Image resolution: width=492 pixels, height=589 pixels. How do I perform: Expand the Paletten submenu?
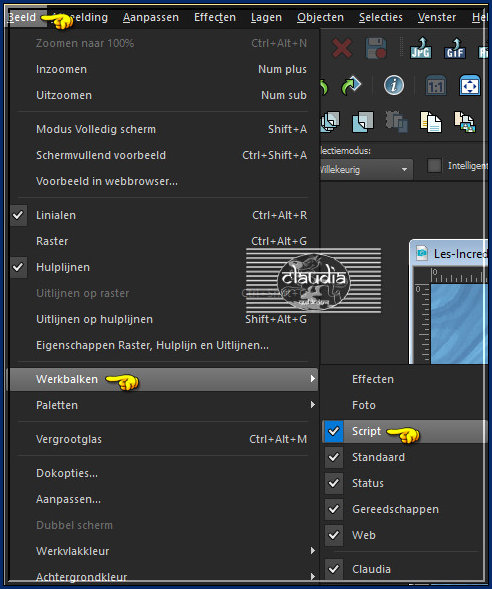164,405
